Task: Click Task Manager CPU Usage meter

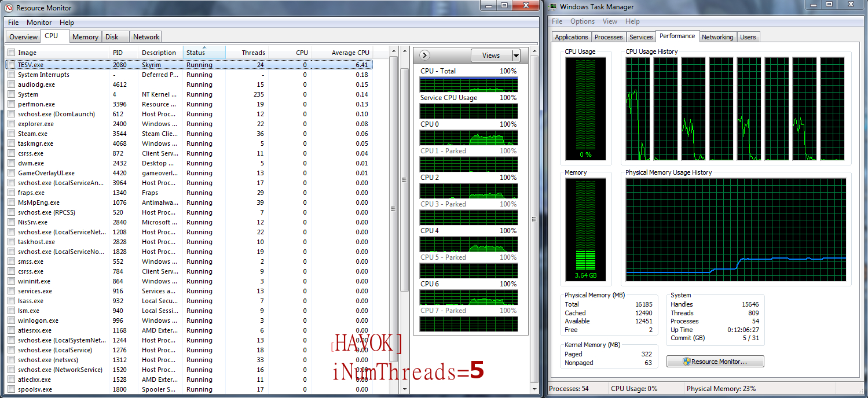Action: [585, 108]
